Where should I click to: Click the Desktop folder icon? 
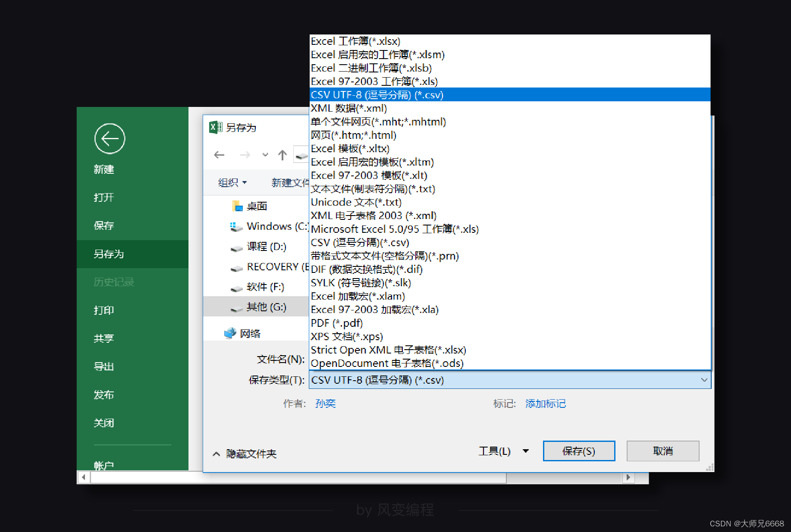coord(237,206)
